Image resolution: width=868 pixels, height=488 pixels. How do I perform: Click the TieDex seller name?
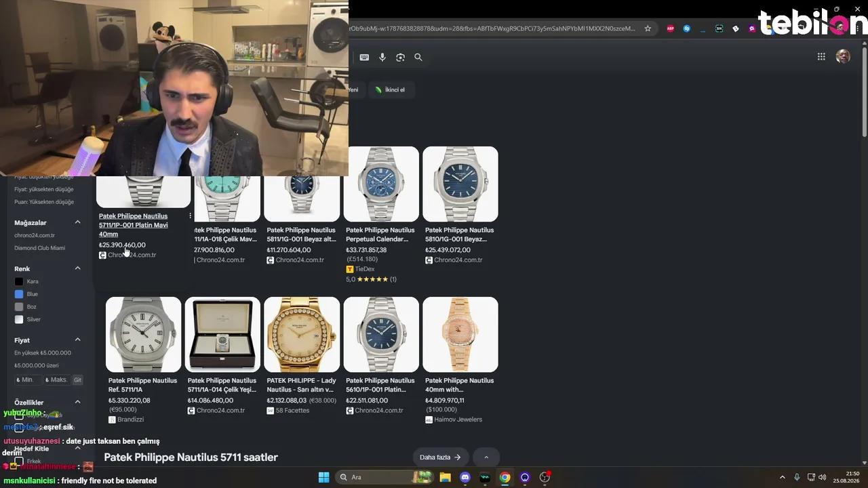coord(365,269)
